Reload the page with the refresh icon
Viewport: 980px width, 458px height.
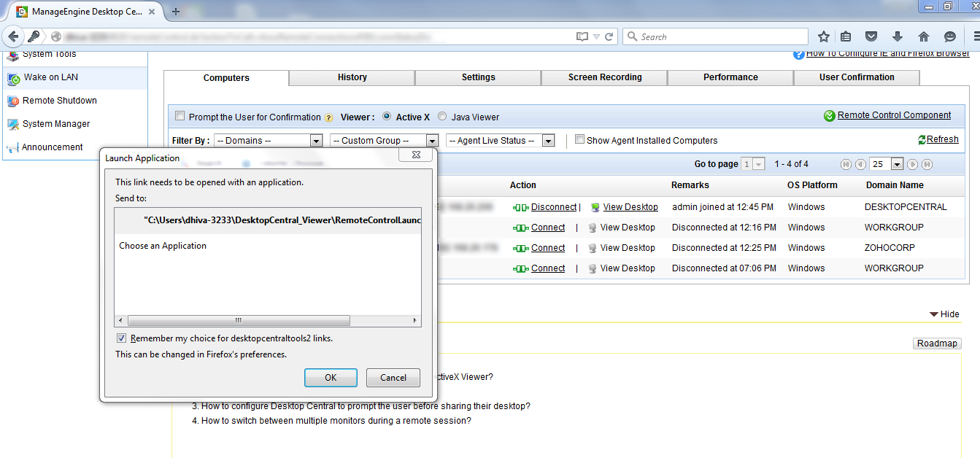pos(609,36)
